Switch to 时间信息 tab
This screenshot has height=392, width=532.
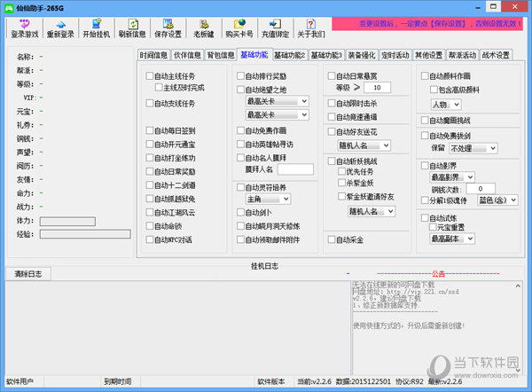pyautogui.click(x=153, y=55)
